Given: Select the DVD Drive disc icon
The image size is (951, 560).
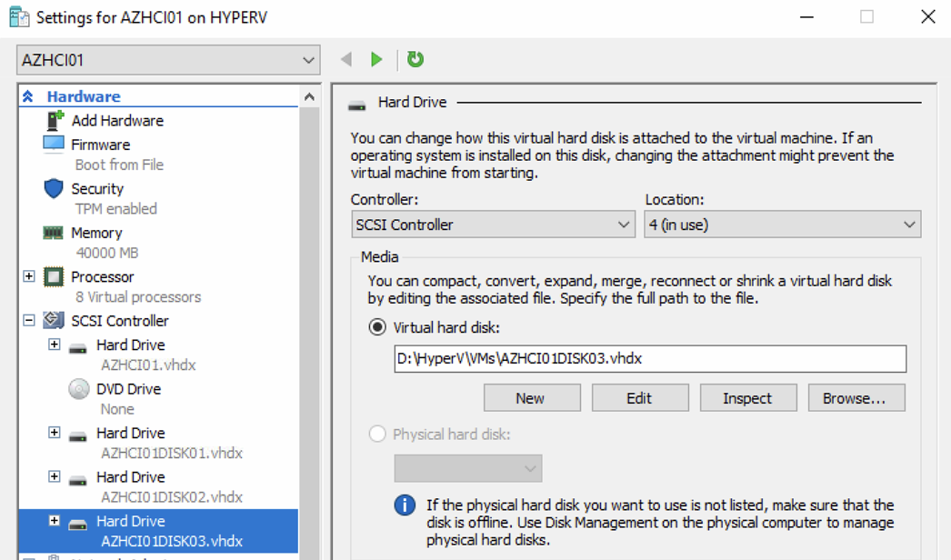Looking at the screenshot, I should point(78,389).
